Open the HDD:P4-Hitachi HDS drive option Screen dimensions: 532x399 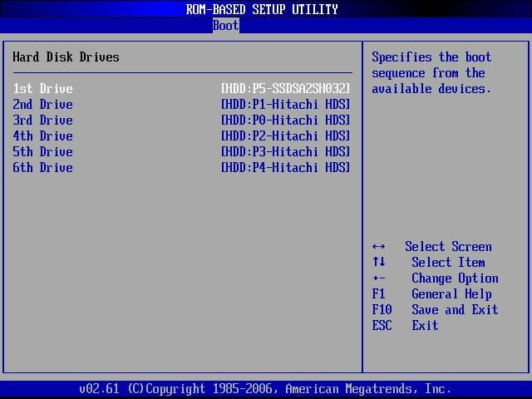click(x=285, y=167)
